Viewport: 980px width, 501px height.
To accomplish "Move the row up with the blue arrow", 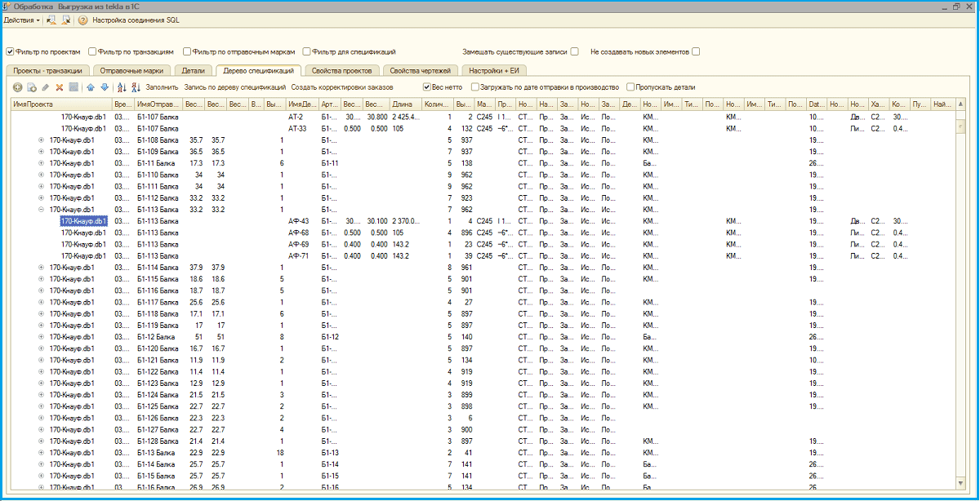I will (91, 87).
